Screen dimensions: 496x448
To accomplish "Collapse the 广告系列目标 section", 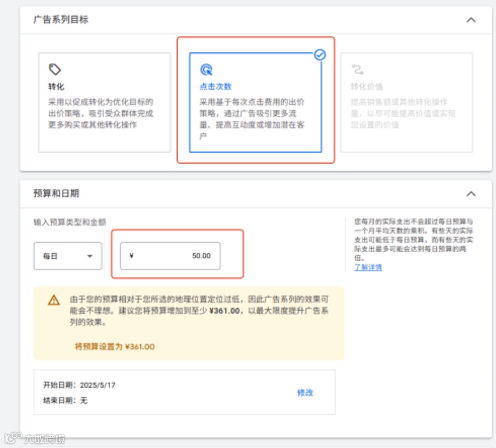I will 471,20.
